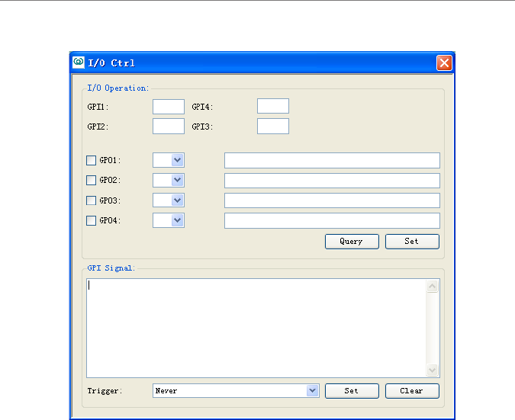Click the I/O Ctrl title bar app icon
Screen dimensions: 515x420
[x=78, y=62]
